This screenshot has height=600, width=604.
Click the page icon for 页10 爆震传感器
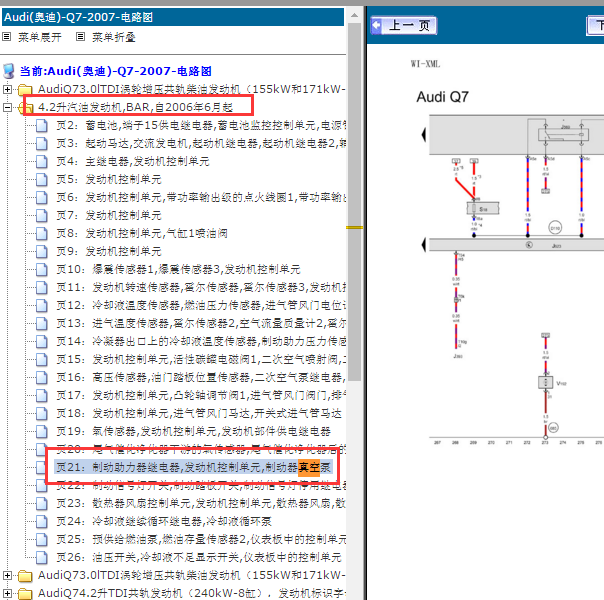(42, 270)
